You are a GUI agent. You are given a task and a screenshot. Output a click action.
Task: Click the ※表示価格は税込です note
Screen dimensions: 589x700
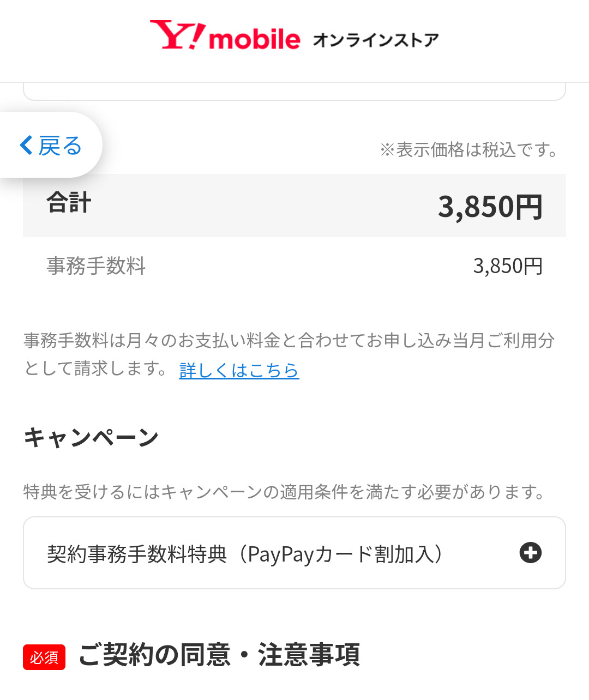(468, 149)
